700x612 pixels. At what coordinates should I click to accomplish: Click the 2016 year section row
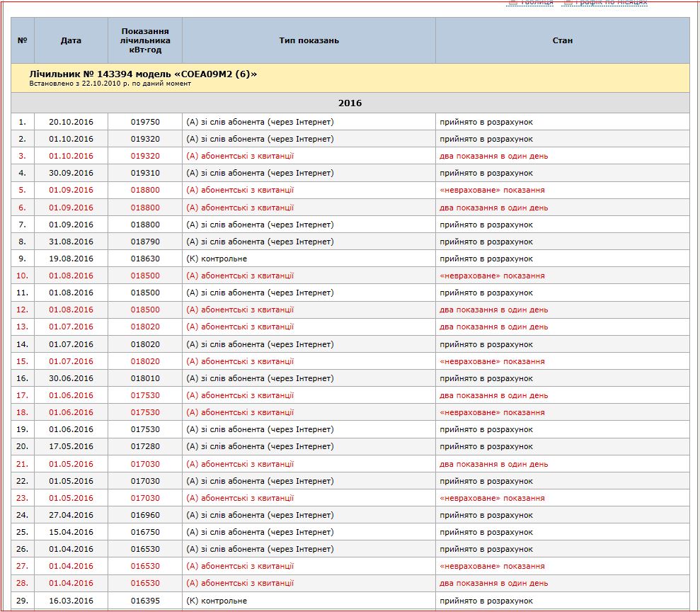(x=350, y=103)
